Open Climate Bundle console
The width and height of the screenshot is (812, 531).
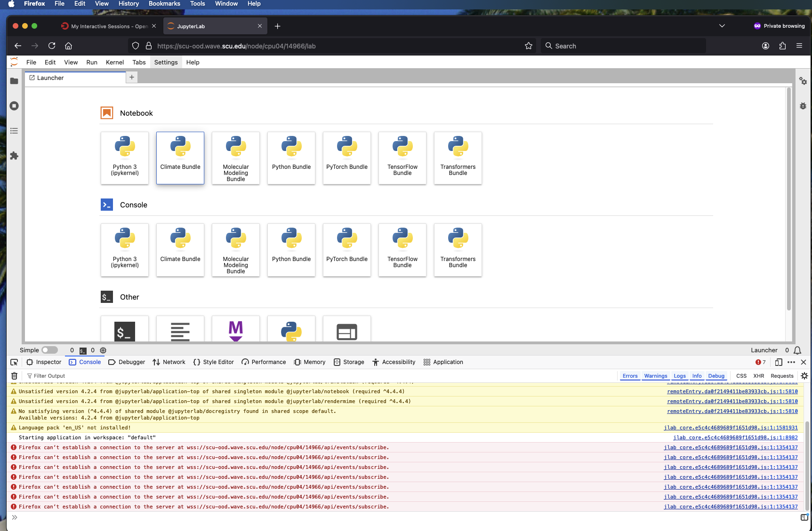tap(180, 250)
